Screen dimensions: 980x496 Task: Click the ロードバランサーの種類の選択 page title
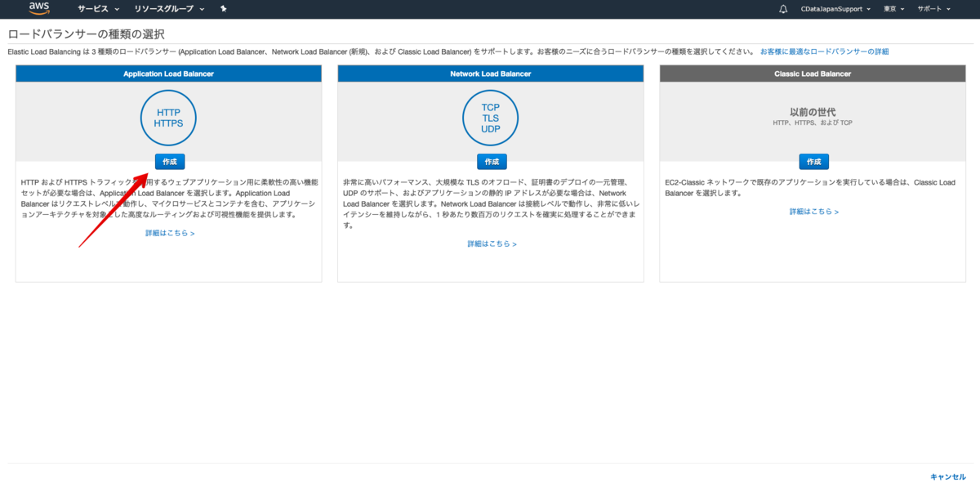pyautogui.click(x=86, y=34)
